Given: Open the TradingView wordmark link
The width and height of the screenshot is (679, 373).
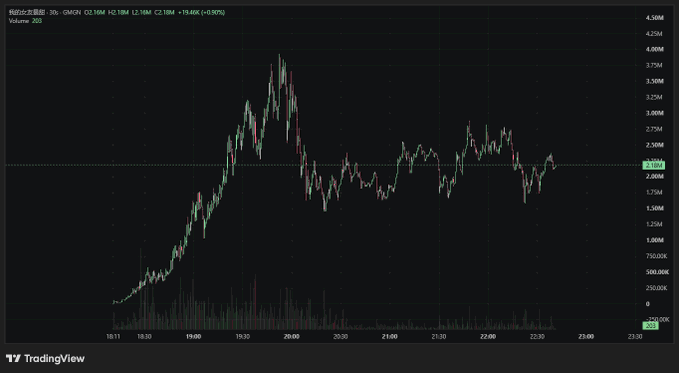Looking at the screenshot, I should [54, 359].
